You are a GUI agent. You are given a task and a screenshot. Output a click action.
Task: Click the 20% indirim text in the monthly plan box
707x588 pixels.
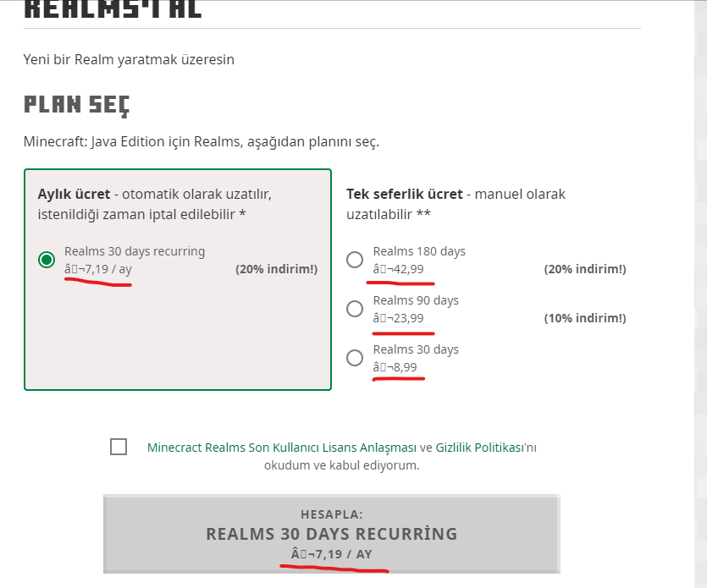click(276, 269)
